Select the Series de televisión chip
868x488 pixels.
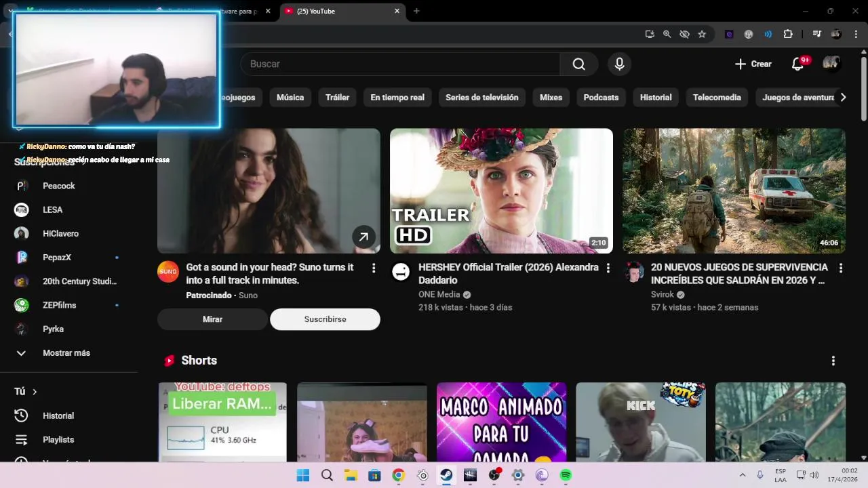481,98
